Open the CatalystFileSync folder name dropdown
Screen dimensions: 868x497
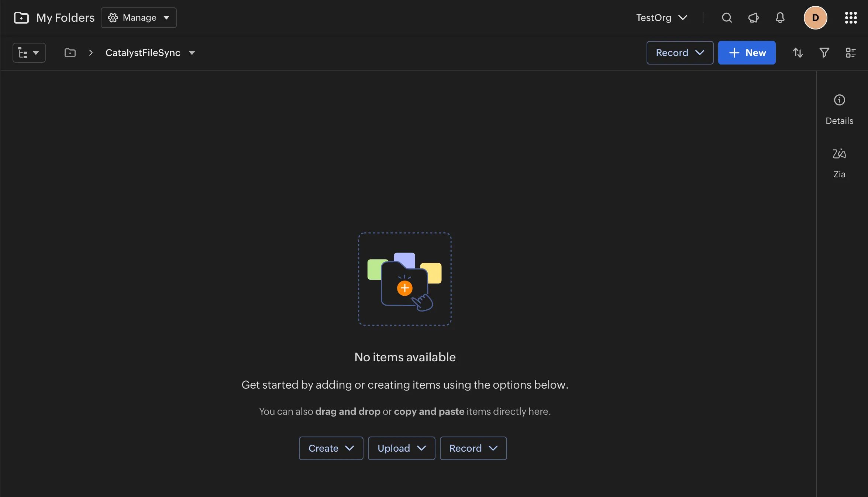pyautogui.click(x=192, y=53)
